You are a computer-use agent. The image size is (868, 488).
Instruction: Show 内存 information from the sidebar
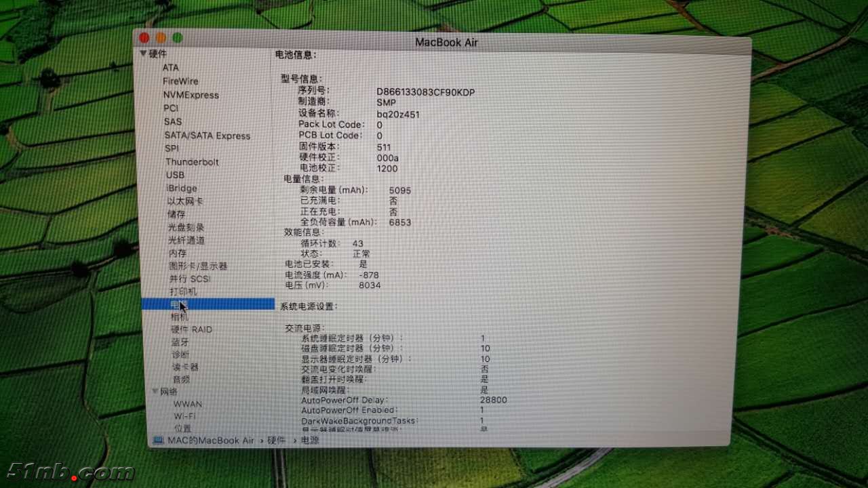(178, 253)
